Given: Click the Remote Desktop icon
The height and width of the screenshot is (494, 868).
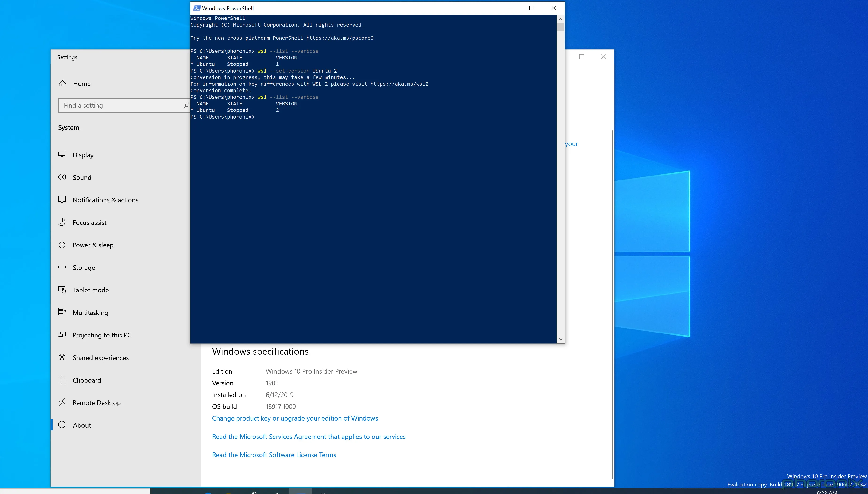Looking at the screenshot, I should click(62, 402).
